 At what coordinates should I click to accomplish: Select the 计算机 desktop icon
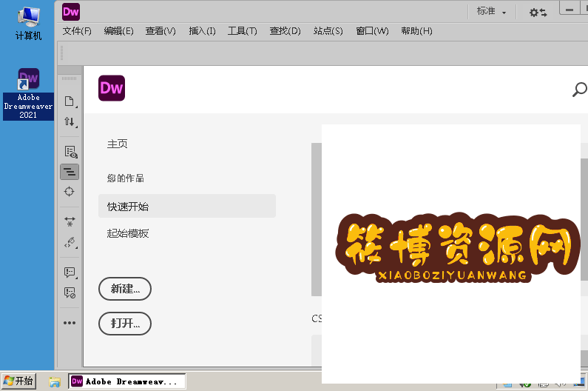(29, 24)
